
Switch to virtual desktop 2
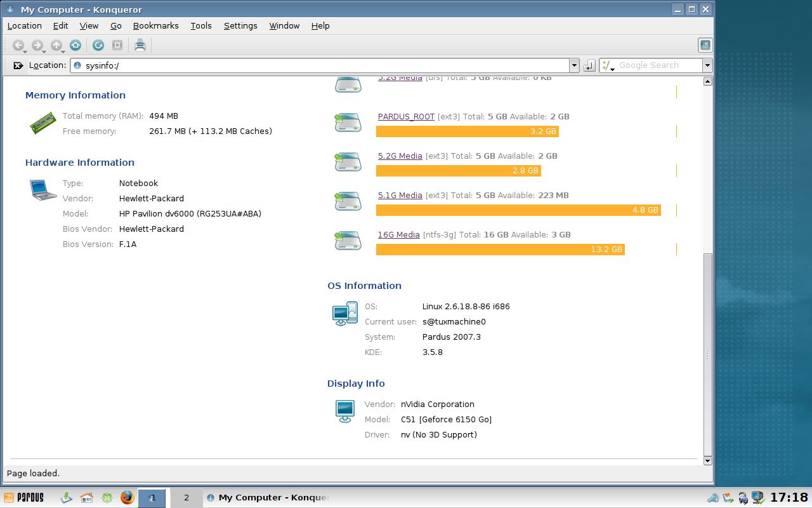[x=186, y=498]
